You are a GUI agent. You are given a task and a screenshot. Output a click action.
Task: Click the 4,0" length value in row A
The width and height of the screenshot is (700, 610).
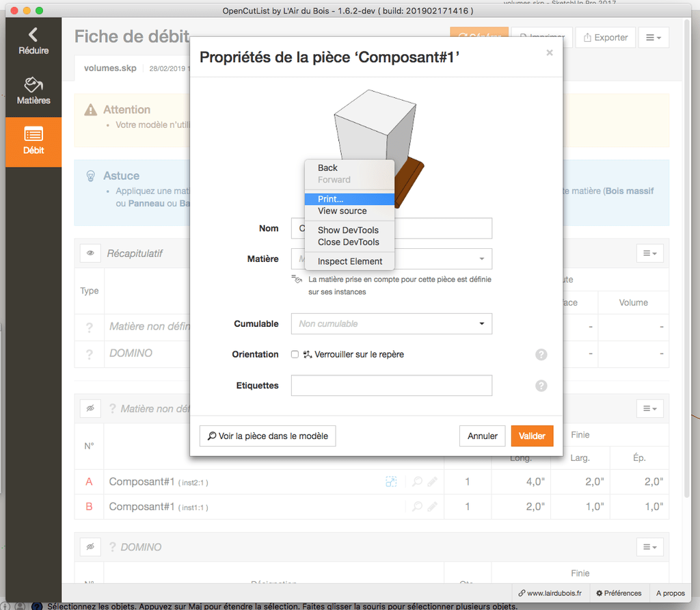[535, 482]
